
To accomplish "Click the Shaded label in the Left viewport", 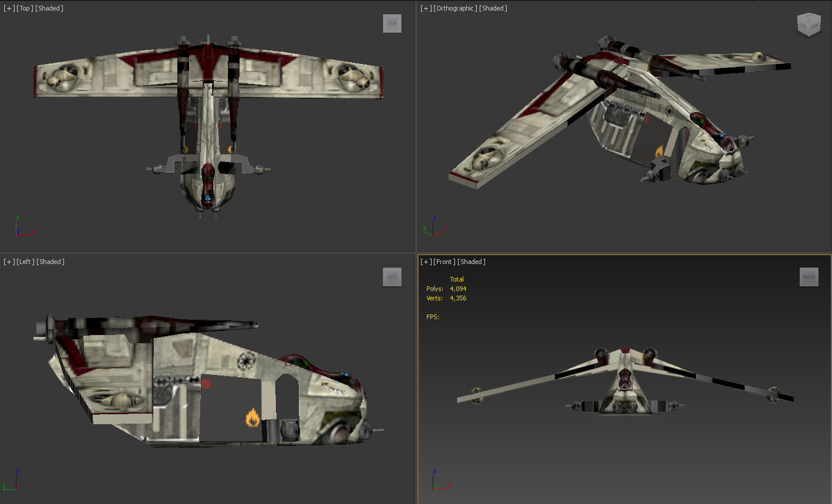I will (x=50, y=261).
